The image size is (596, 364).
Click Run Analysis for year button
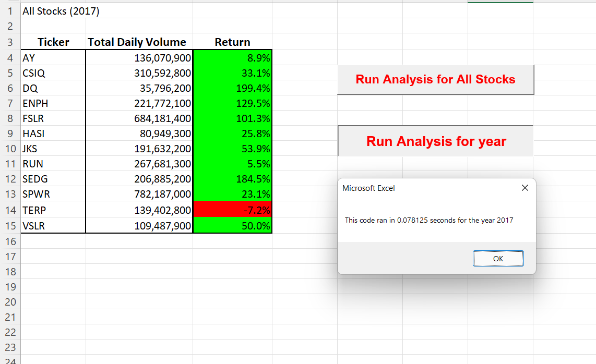[x=436, y=141]
